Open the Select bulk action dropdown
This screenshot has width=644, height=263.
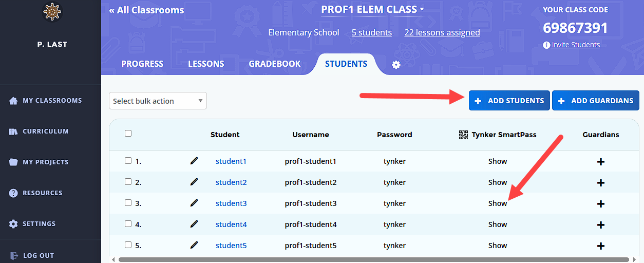158,101
